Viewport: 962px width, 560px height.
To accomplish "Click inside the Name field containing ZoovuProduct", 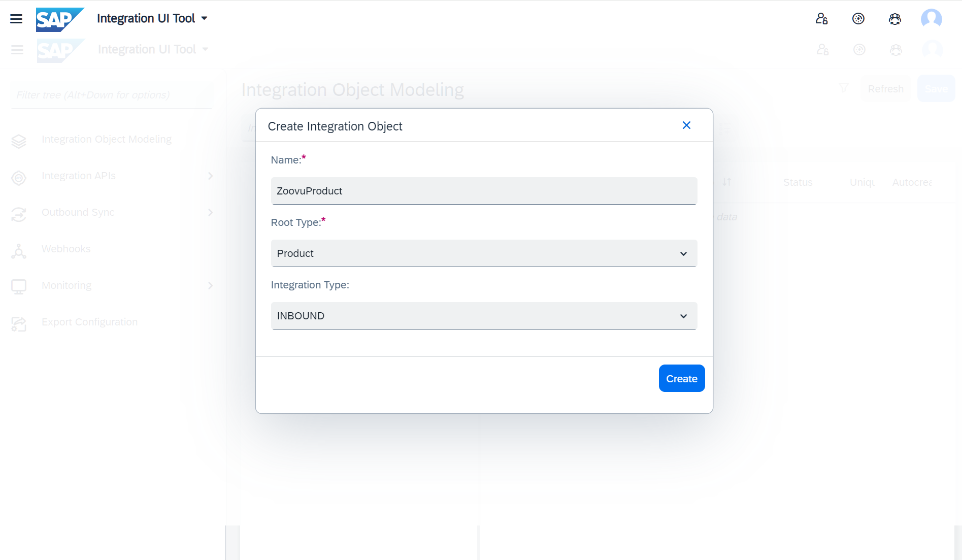I will pos(484,191).
